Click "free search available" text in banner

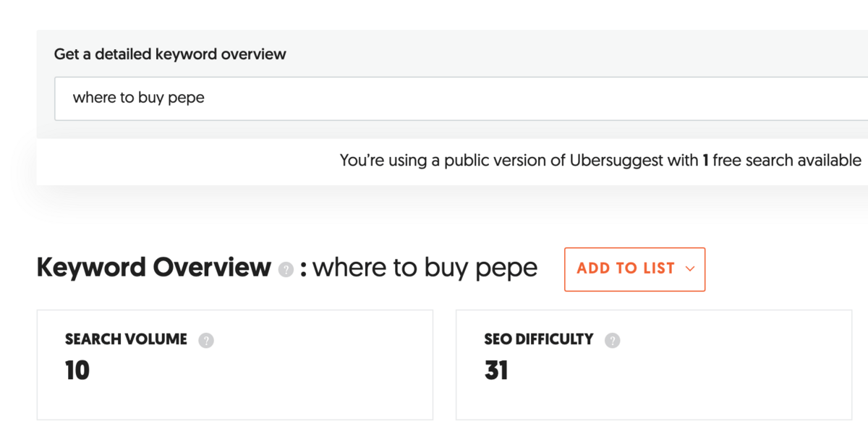pyautogui.click(x=787, y=160)
